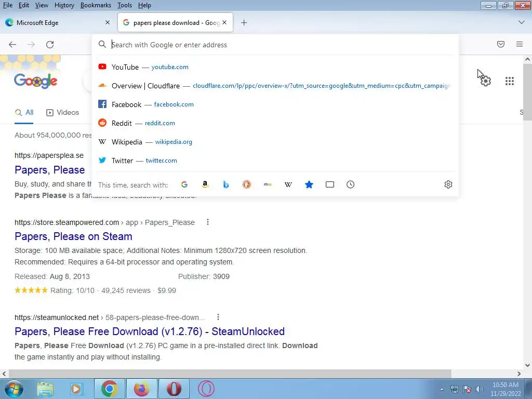Open the History menu
Screen dimensions: 532x399
(x=64, y=5)
